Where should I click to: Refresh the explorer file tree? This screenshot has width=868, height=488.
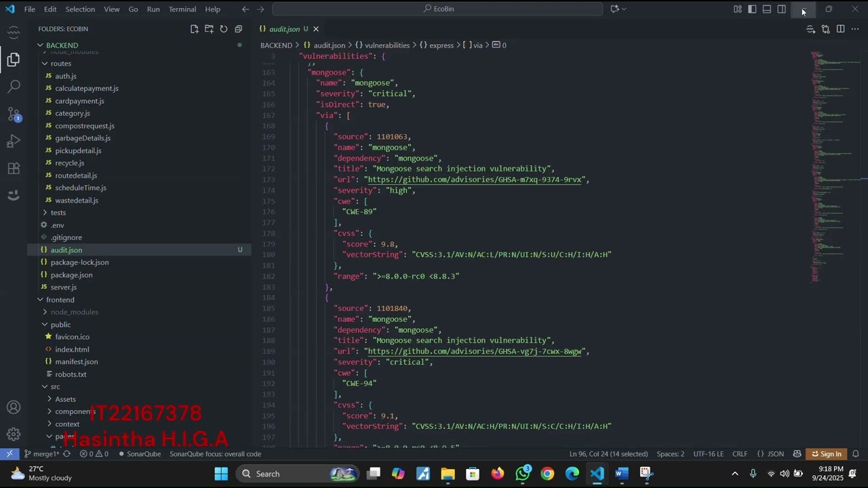point(224,29)
